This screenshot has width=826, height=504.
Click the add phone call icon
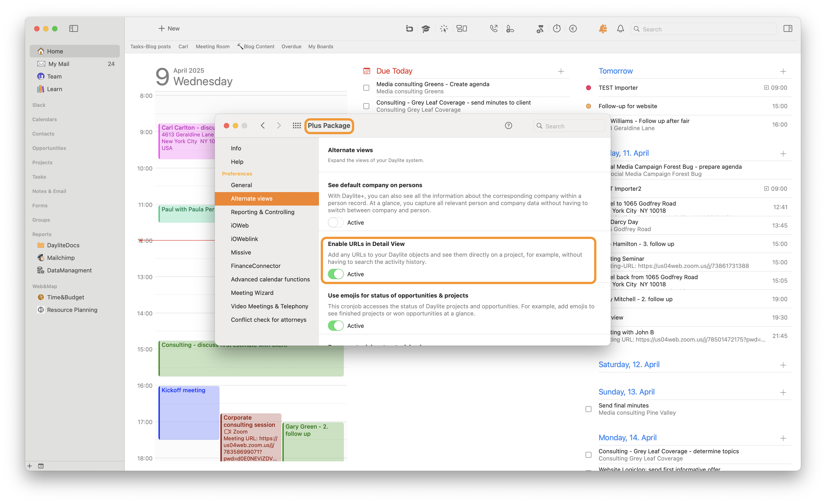tap(510, 28)
